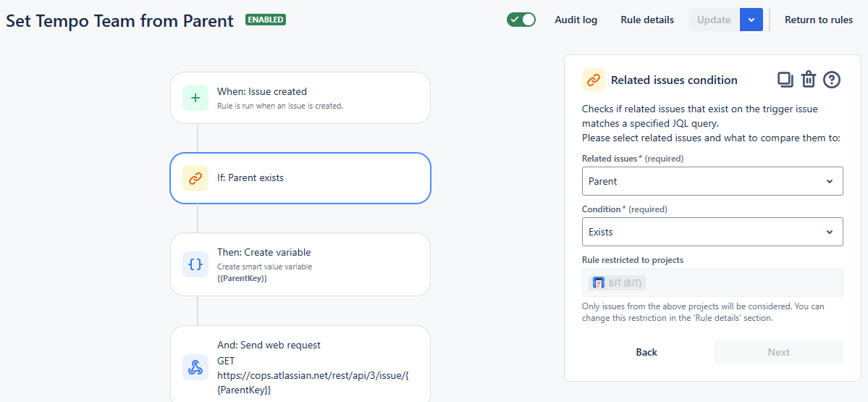Select the When: Issue created step
This screenshot has width=868, height=402.
(300, 98)
